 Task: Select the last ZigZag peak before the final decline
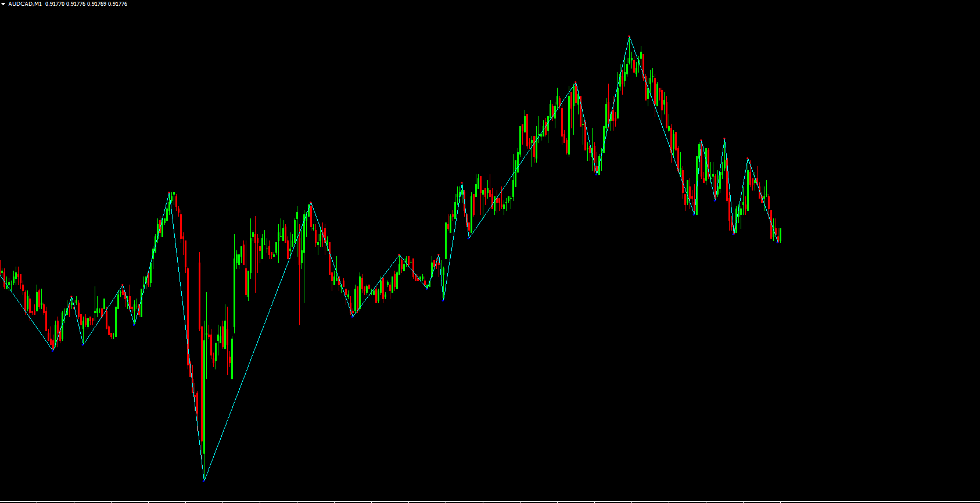coord(748,159)
